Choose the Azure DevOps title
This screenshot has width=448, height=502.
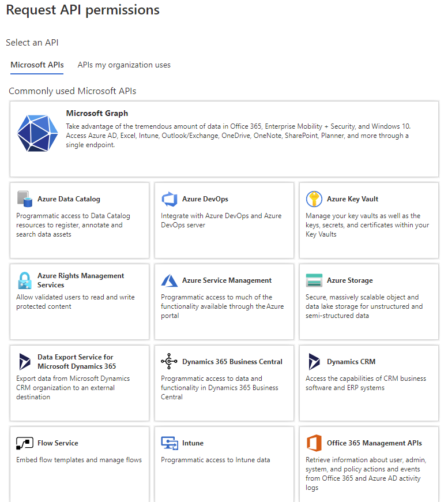point(205,199)
